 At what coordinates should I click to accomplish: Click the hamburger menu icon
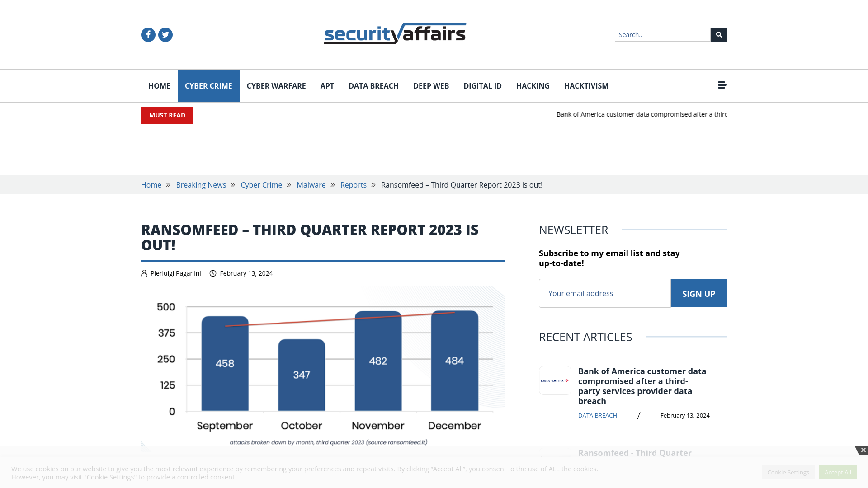[x=722, y=85]
